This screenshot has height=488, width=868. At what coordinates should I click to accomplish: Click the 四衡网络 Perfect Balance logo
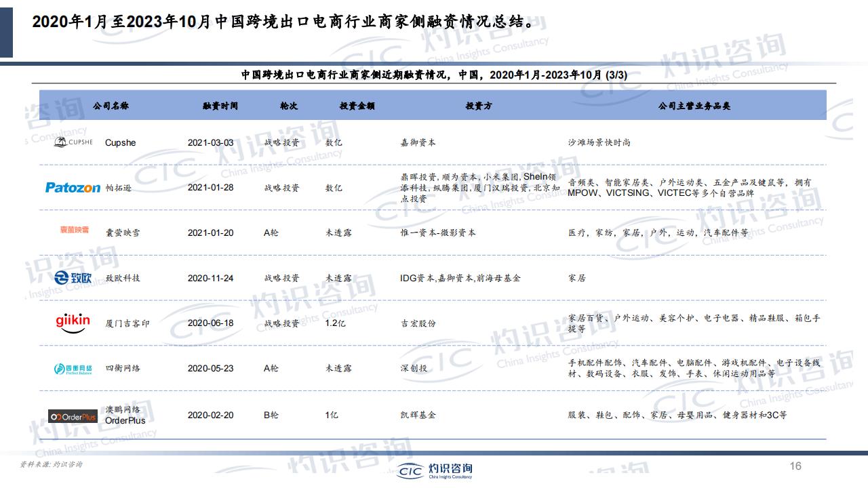73,369
